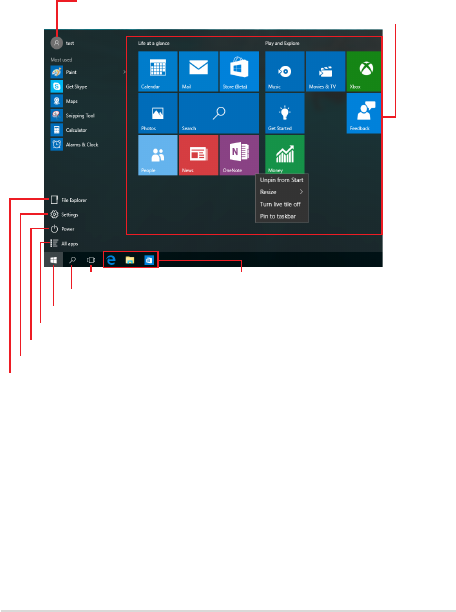456x612 pixels.
Task: Open Power options in Start menu
Action: [62, 229]
